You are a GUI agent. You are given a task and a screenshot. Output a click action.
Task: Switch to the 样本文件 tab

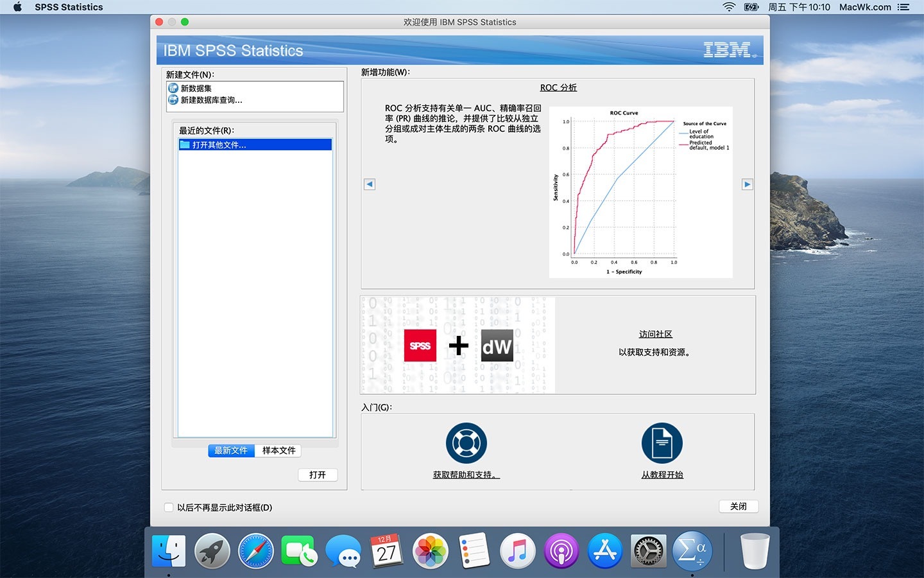tap(278, 451)
